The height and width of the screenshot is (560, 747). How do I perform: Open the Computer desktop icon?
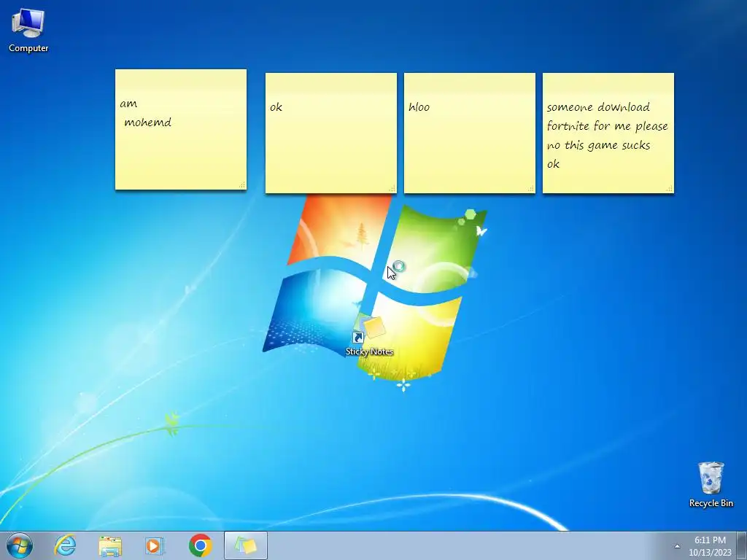[x=28, y=31]
